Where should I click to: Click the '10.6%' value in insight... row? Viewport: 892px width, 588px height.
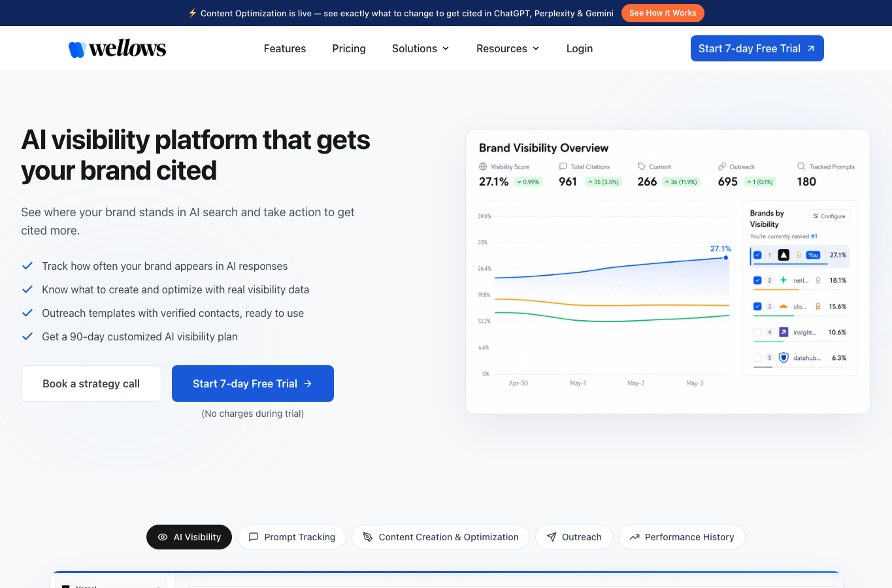pos(837,332)
